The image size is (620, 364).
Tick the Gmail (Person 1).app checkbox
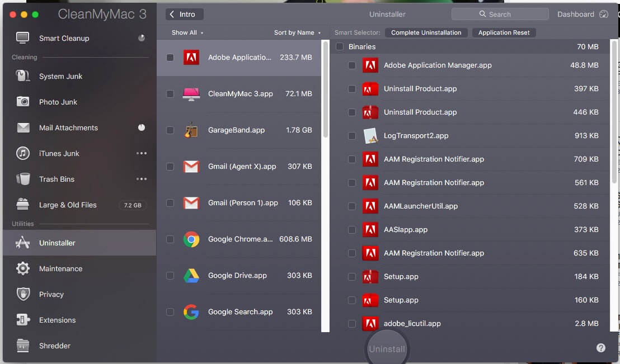point(170,203)
